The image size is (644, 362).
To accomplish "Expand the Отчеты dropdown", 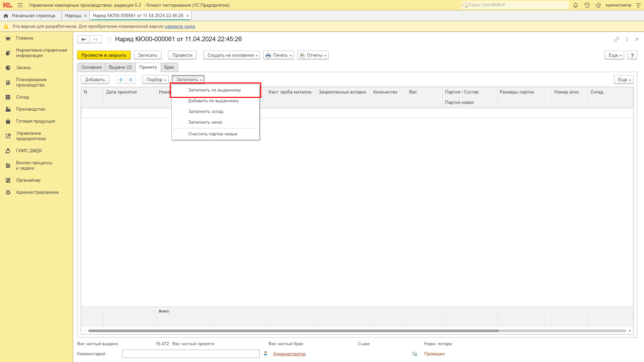I will [313, 55].
